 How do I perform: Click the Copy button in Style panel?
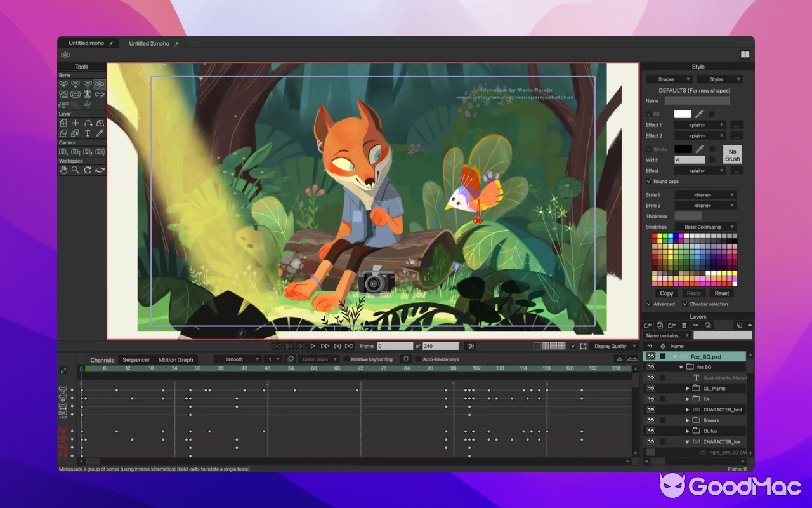(x=667, y=293)
